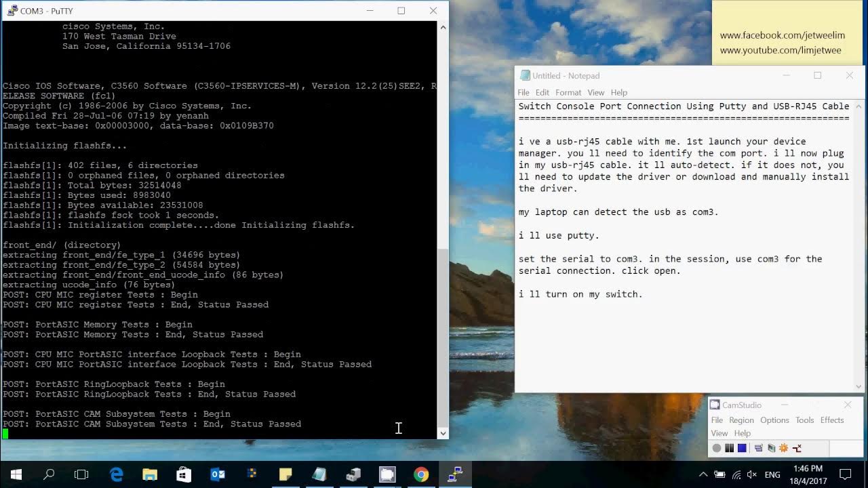Screen dimensions: 868x488
Task: Open Device Manager taskbar icon
Action: click(353, 474)
